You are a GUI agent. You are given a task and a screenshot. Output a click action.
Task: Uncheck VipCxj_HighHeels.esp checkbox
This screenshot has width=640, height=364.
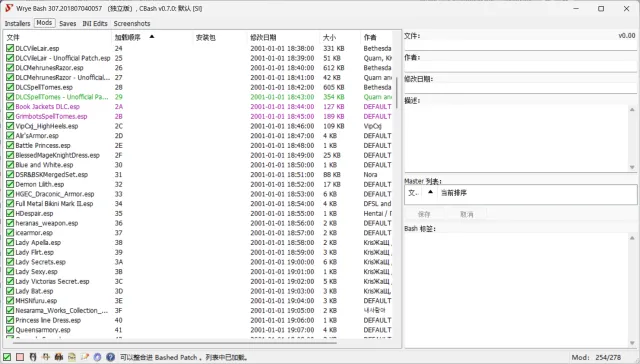(x=10, y=126)
